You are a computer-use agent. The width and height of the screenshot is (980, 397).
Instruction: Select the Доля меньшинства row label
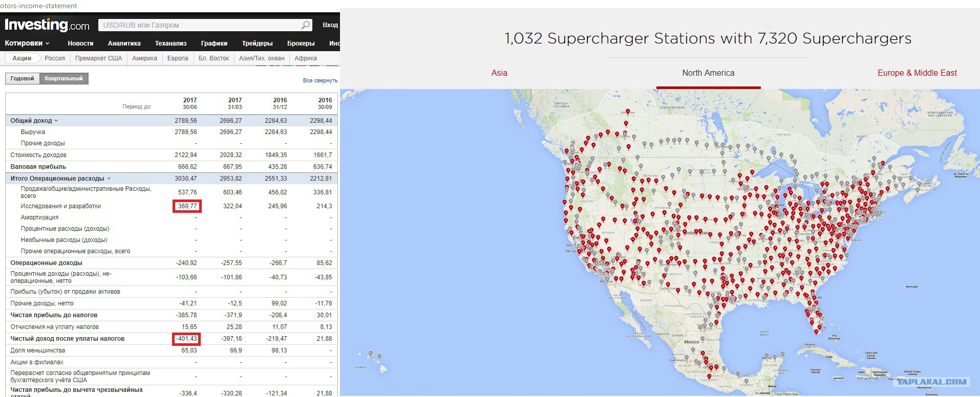click(x=38, y=350)
